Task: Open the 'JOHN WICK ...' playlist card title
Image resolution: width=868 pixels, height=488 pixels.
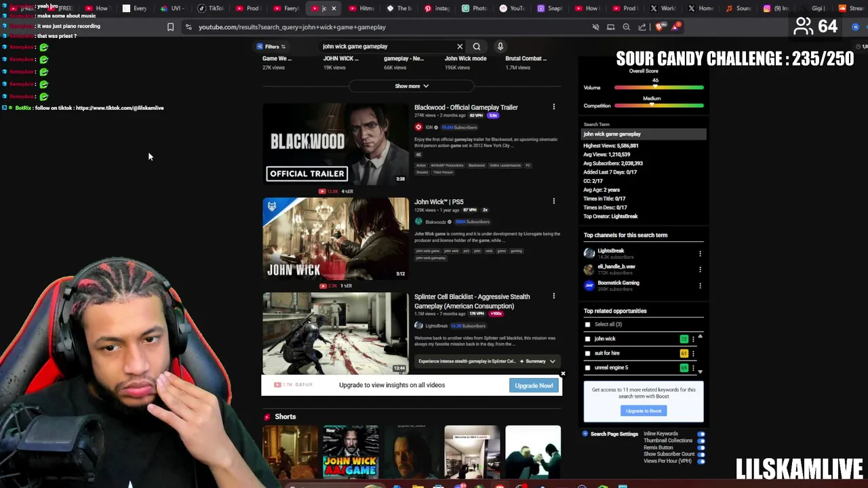Action: pos(341,58)
